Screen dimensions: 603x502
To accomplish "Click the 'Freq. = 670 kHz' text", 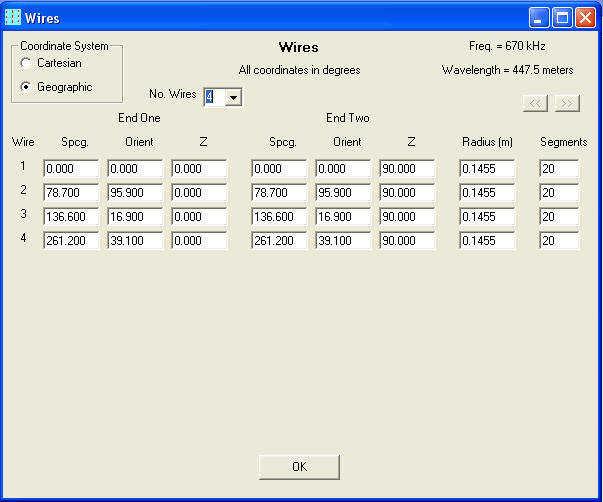I will 507,46.
